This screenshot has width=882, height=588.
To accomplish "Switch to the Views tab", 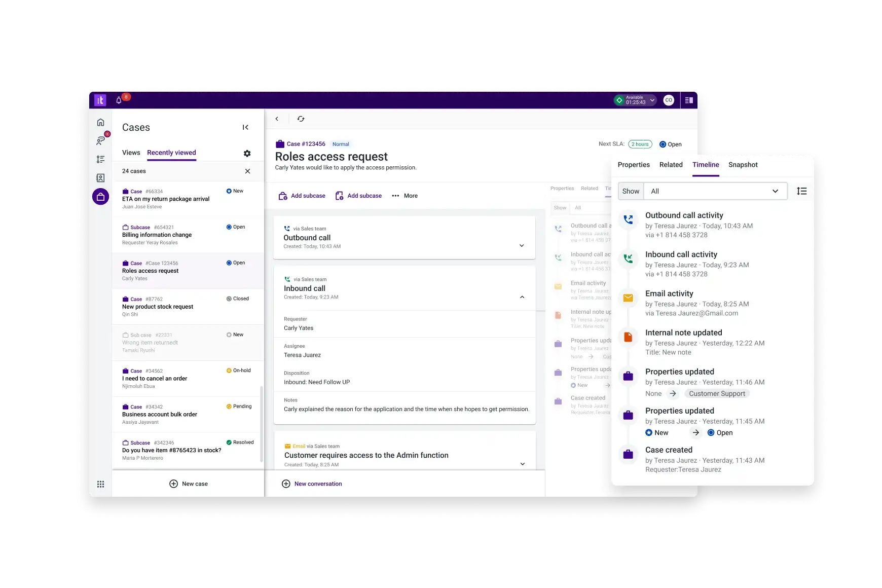I will (131, 153).
